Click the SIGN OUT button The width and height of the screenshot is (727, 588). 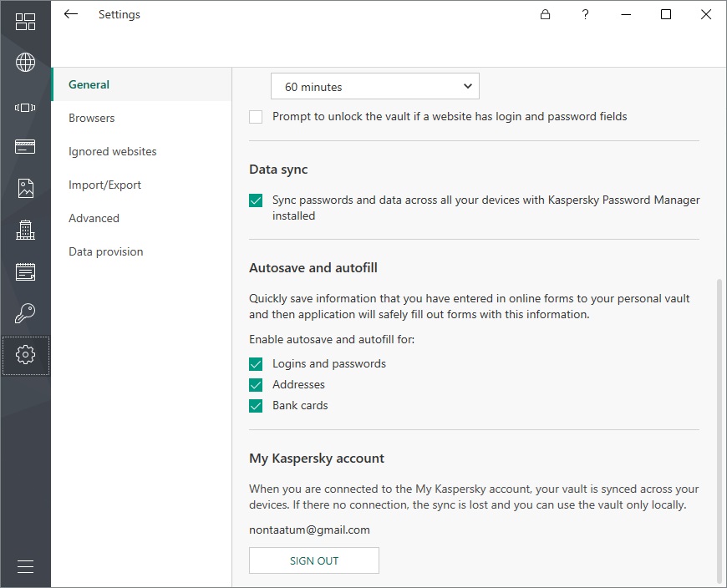pos(314,560)
